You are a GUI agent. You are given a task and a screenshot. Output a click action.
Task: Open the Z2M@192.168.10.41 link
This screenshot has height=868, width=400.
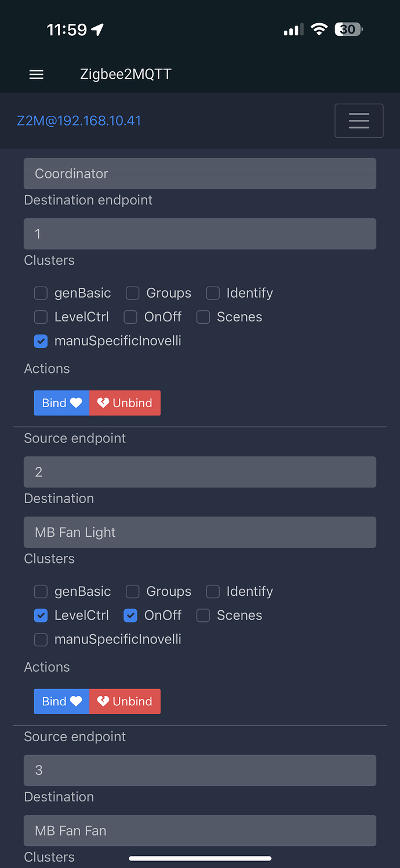[x=79, y=120]
